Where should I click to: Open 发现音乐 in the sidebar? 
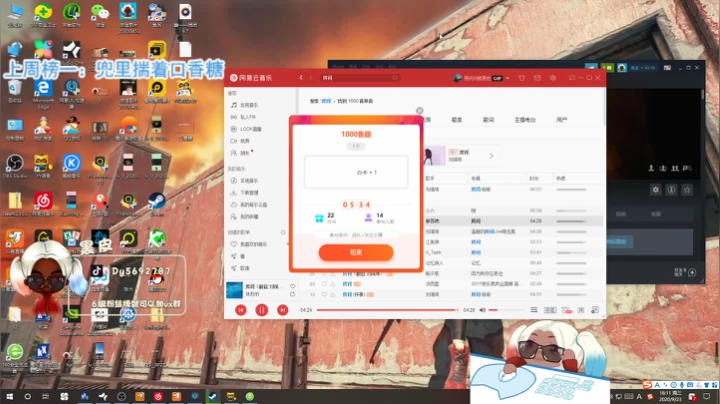(249, 105)
